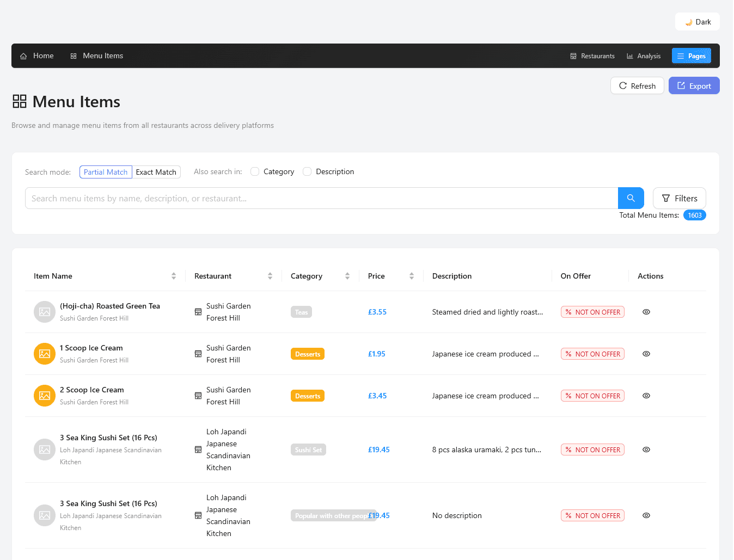This screenshot has height=560, width=734.
Task: Open the Filters panel
Action: [x=679, y=198]
